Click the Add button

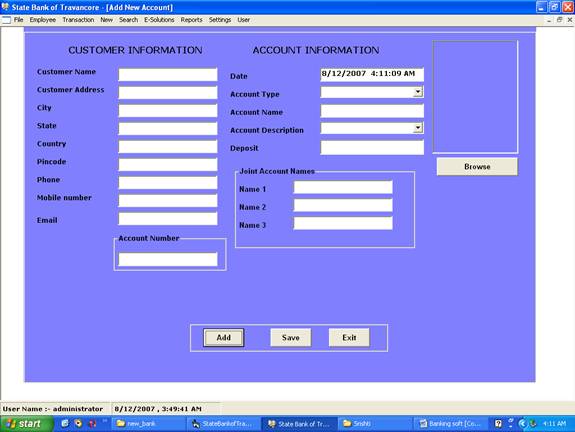pos(223,337)
